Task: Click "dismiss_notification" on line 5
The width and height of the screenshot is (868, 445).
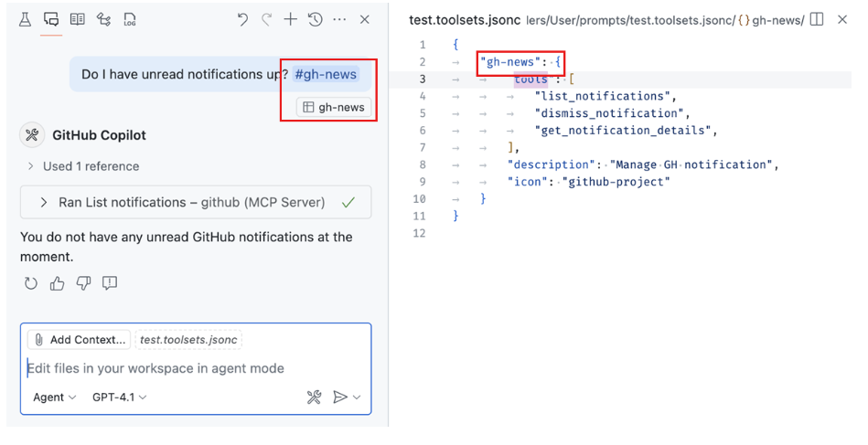Action: (x=608, y=113)
